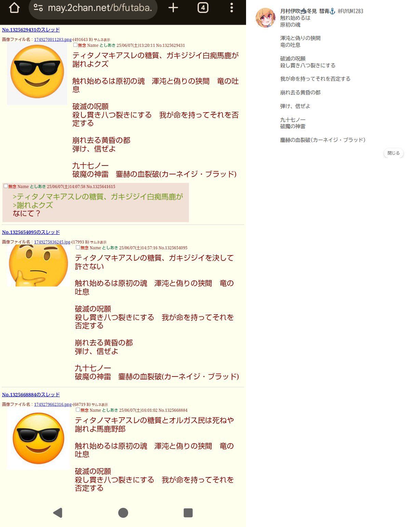Image resolution: width=420 pixels, height=527 pixels.
Task: Tap the Android recent apps square button
Action: click(188, 513)
